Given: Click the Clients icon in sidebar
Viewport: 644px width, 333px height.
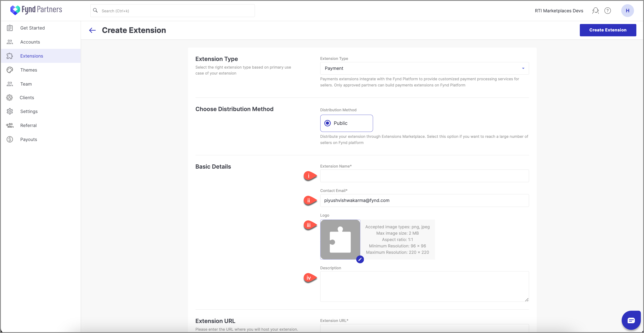Looking at the screenshot, I should [10, 98].
